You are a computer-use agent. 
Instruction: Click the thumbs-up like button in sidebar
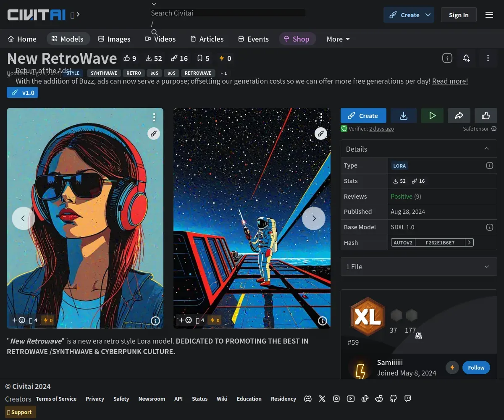tap(486, 115)
